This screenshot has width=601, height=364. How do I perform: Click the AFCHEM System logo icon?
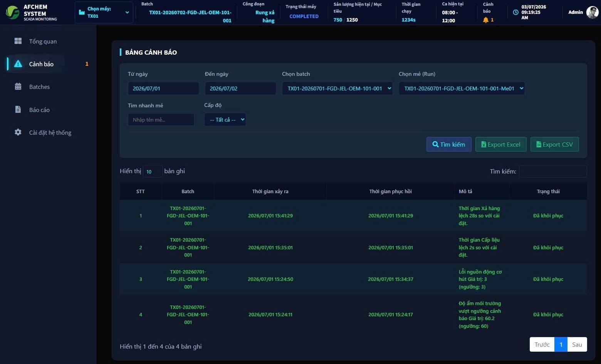coord(12,12)
